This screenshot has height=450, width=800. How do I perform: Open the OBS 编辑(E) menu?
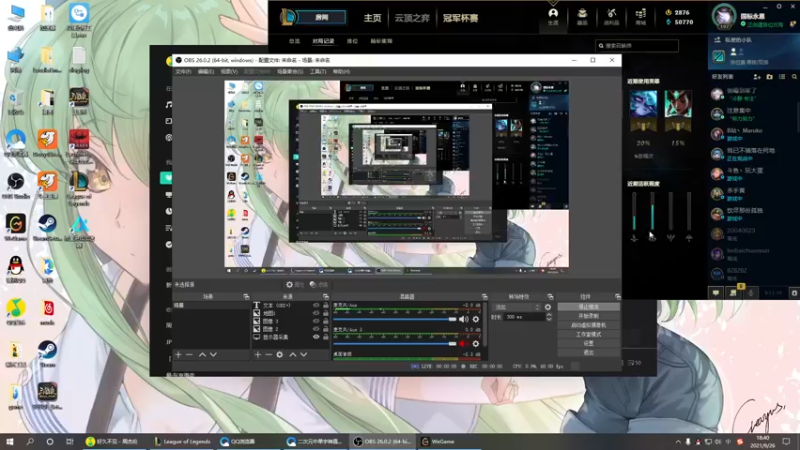[206, 71]
